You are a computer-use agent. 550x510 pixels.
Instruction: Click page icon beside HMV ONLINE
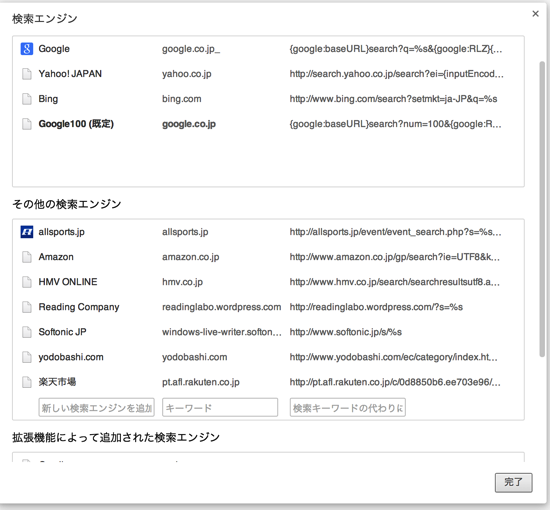point(27,282)
